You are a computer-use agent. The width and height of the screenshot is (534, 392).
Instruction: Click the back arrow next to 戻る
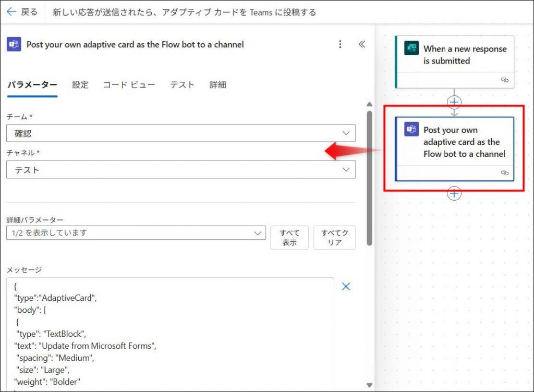point(11,12)
